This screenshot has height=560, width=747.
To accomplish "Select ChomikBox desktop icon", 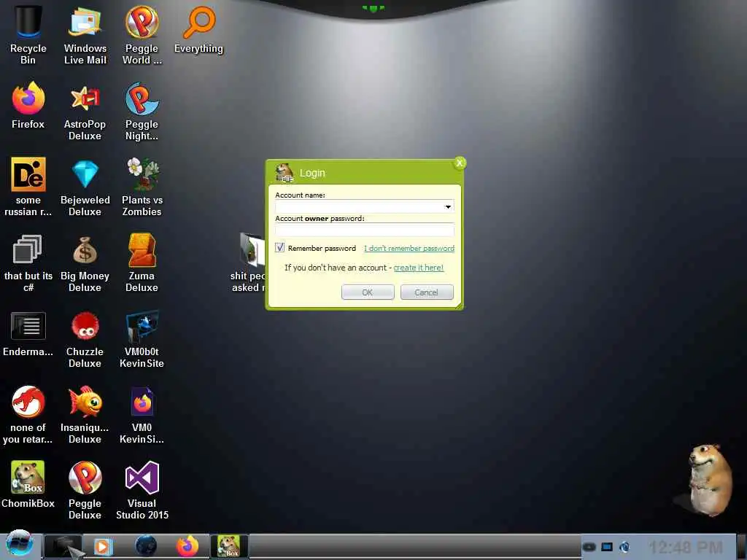I will tap(28, 484).
